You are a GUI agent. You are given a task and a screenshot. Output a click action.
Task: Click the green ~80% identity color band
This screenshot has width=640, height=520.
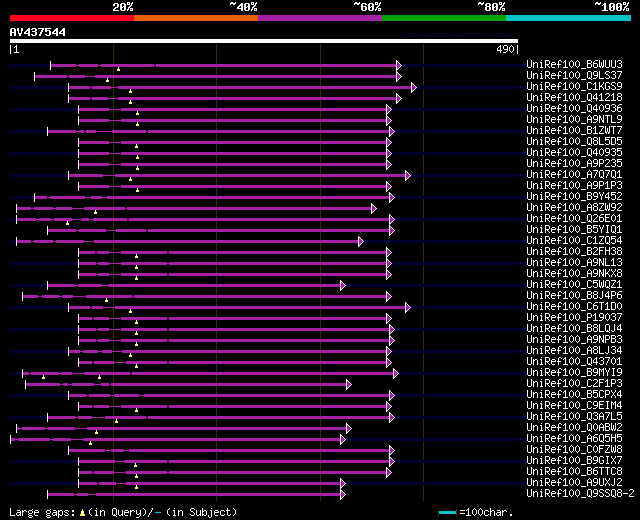[x=444, y=18]
